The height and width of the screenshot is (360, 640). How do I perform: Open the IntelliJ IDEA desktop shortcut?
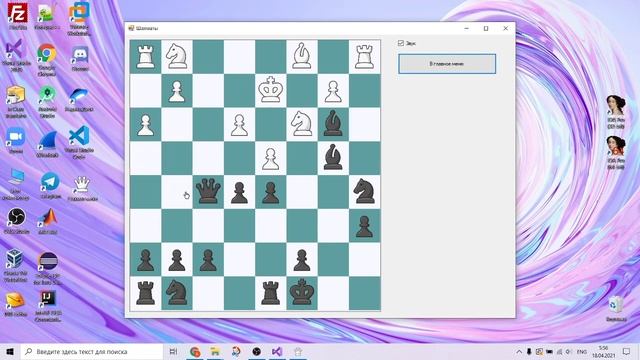pos(48,307)
